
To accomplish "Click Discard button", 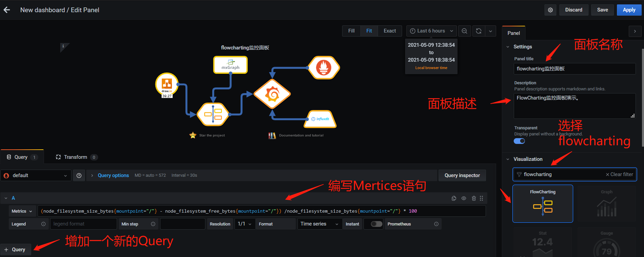I will tap(574, 10).
